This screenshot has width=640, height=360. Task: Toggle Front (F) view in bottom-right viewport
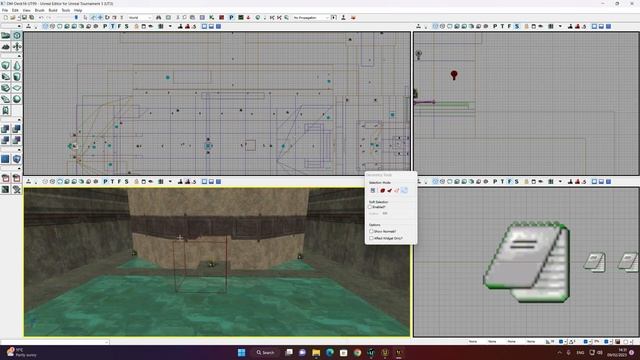click(x=509, y=182)
